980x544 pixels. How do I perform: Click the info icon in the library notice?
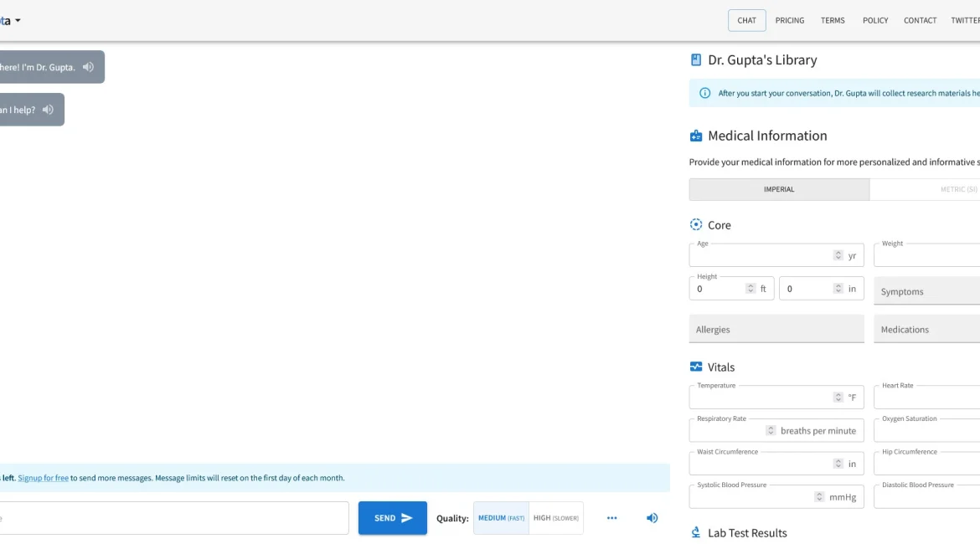coord(705,93)
